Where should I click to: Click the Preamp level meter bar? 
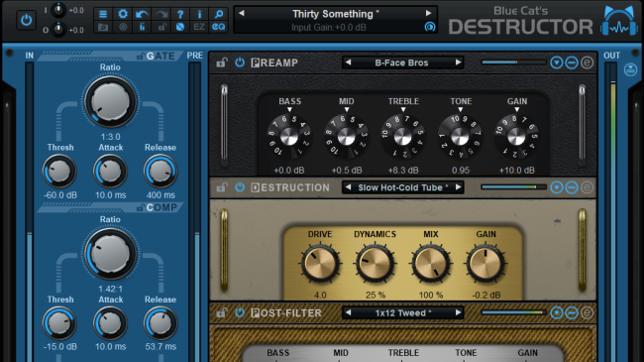(513, 62)
